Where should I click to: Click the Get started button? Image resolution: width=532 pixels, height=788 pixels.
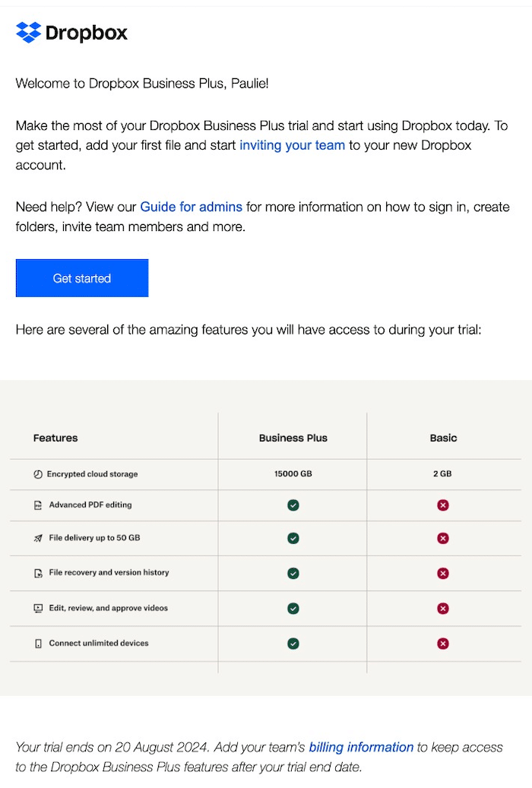tap(81, 278)
